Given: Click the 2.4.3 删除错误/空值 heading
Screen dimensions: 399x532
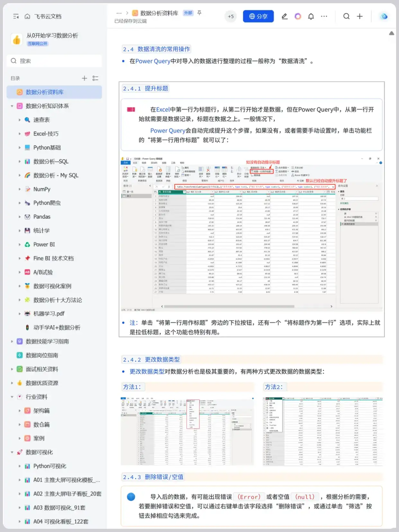Looking at the screenshot, I should tap(153, 477).
